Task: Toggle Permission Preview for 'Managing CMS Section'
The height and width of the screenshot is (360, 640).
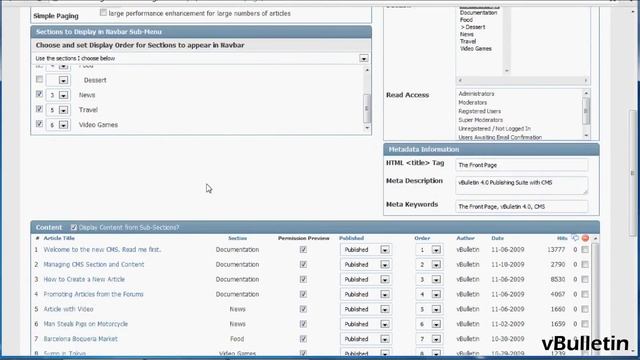Action: pyautogui.click(x=303, y=264)
